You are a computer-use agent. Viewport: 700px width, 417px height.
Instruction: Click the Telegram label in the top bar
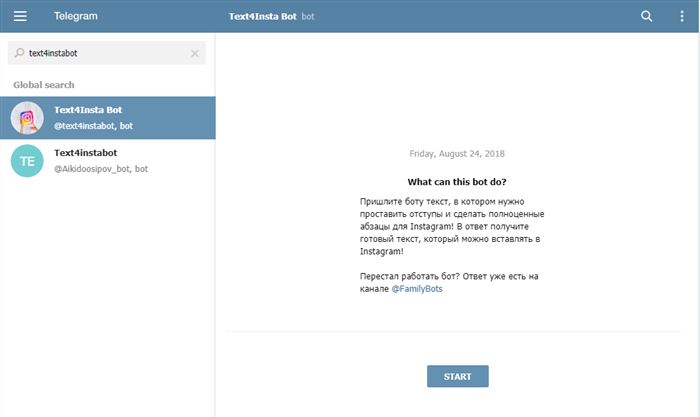pyautogui.click(x=76, y=16)
